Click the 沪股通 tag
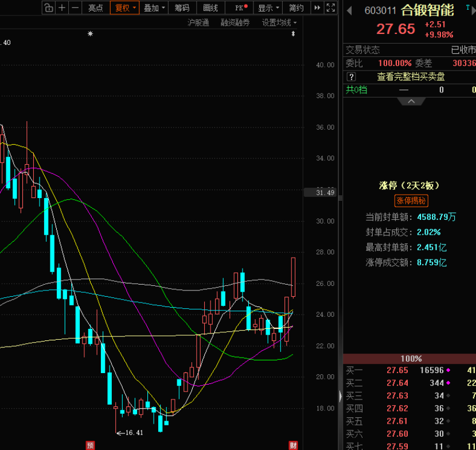This screenshot has height=450, width=476. tap(198, 22)
